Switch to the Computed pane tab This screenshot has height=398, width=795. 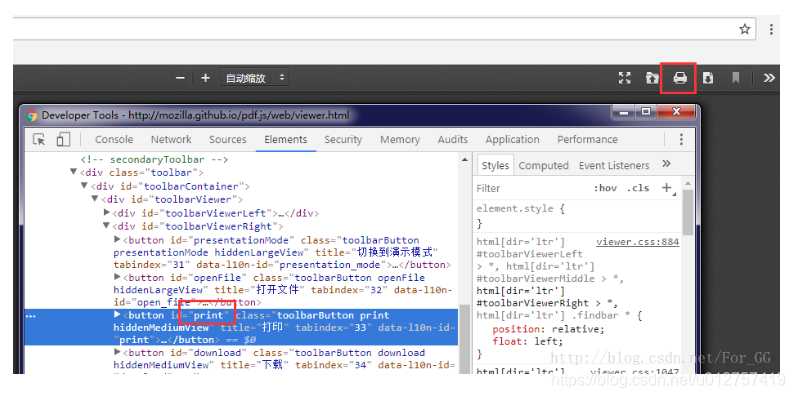[544, 166]
